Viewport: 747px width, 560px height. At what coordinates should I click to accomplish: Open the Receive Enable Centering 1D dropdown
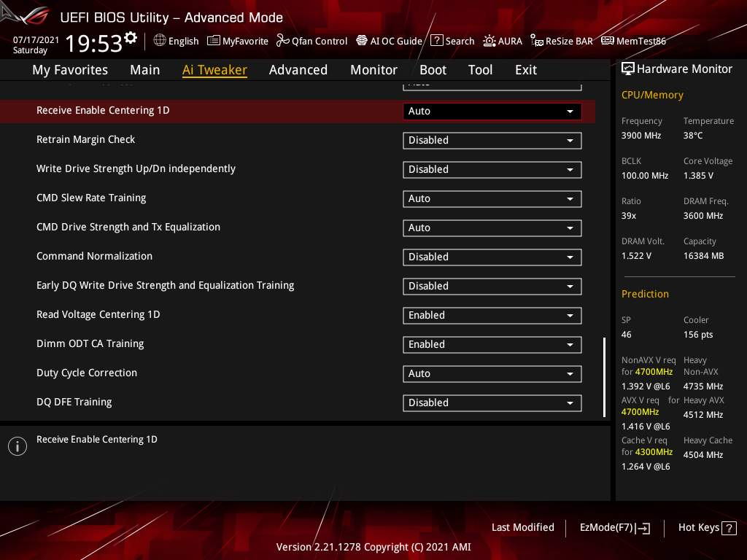tap(492, 111)
